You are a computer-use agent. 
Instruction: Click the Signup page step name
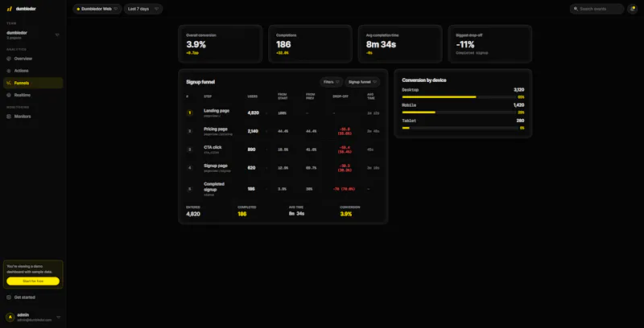pos(216,166)
